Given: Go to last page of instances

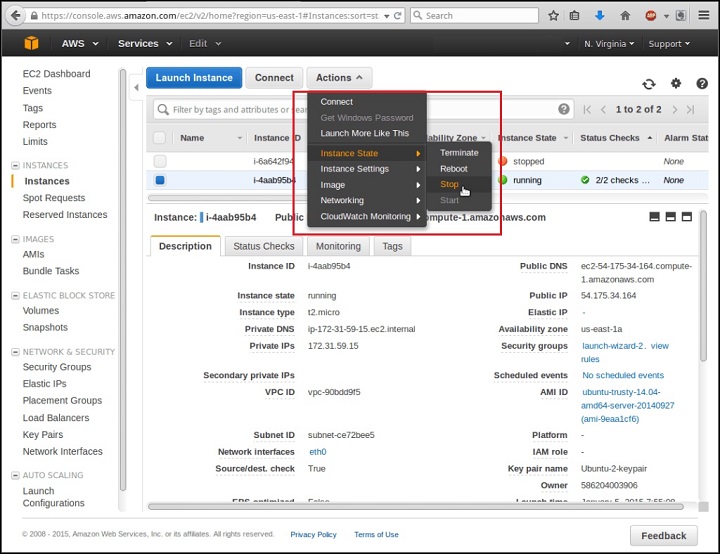Looking at the screenshot, I should point(690,109).
